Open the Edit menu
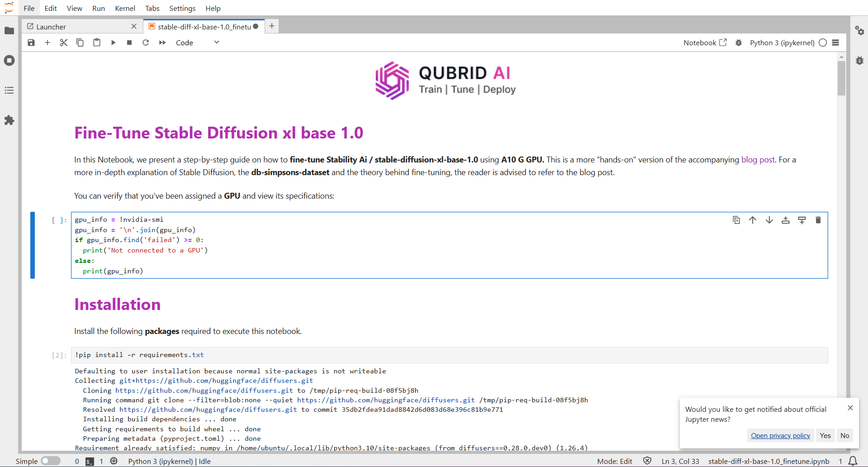The image size is (868, 467). (51, 8)
